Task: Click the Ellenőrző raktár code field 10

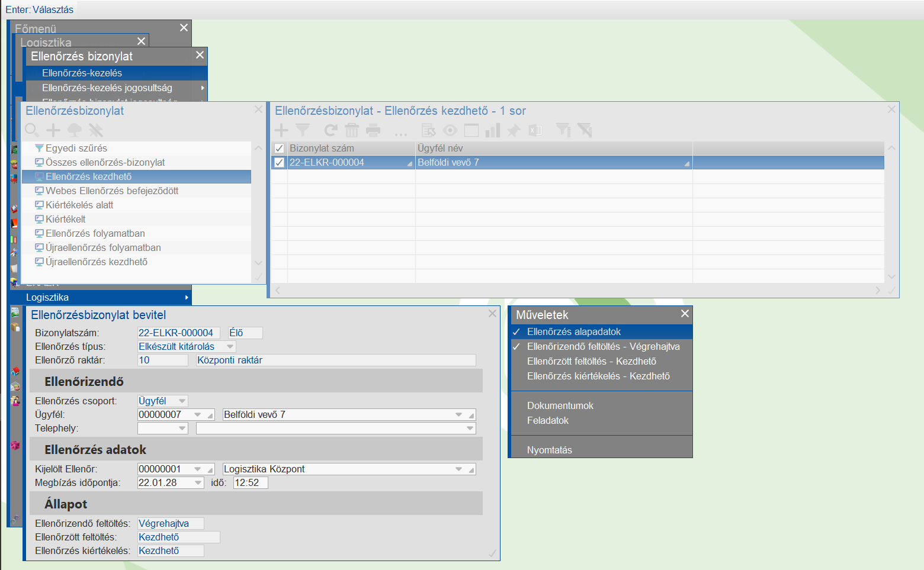Action: [x=163, y=360]
